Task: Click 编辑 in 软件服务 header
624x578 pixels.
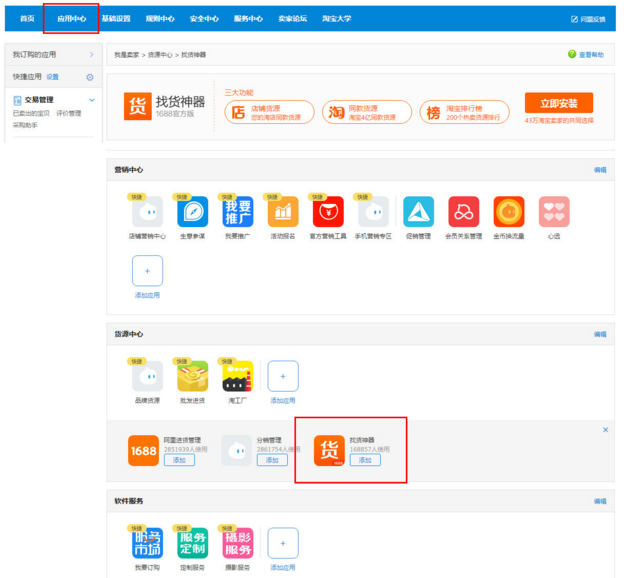Action: click(x=600, y=501)
